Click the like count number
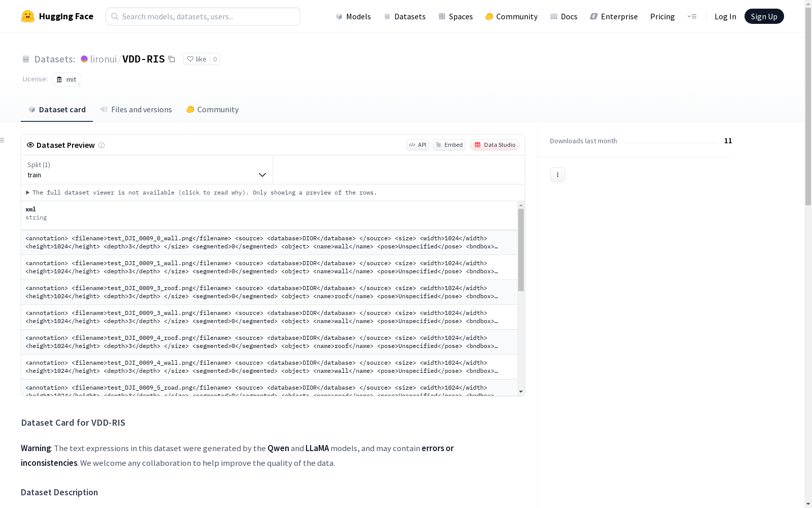This screenshot has height=508, width=812. tap(215, 59)
